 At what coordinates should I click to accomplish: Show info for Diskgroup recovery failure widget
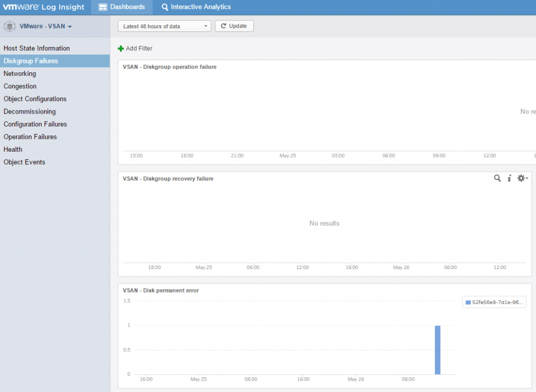pyautogui.click(x=509, y=178)
